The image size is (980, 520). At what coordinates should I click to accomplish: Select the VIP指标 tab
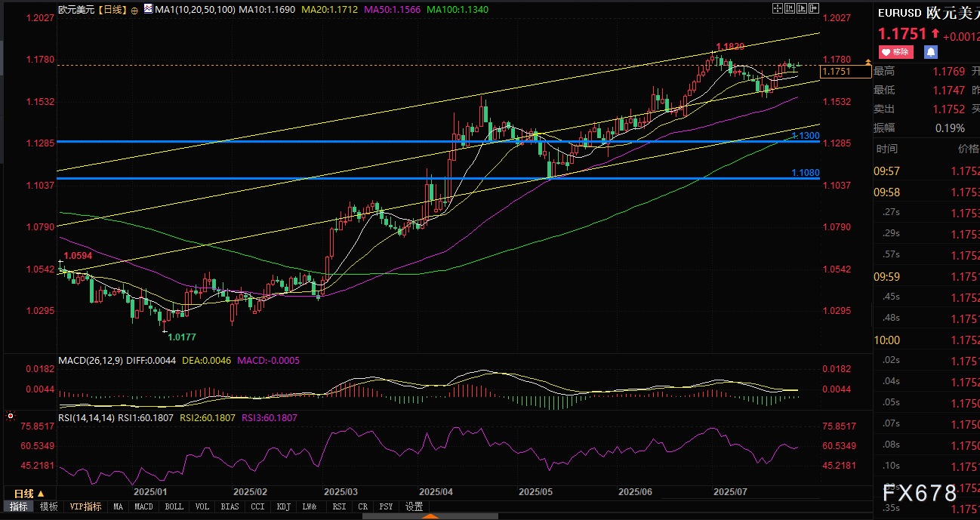pos(84,506)
